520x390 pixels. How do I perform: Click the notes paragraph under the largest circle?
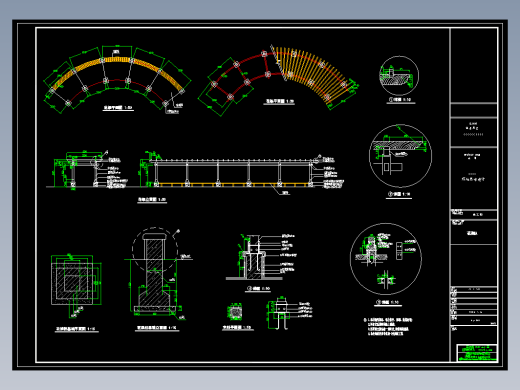coord(388,326)
